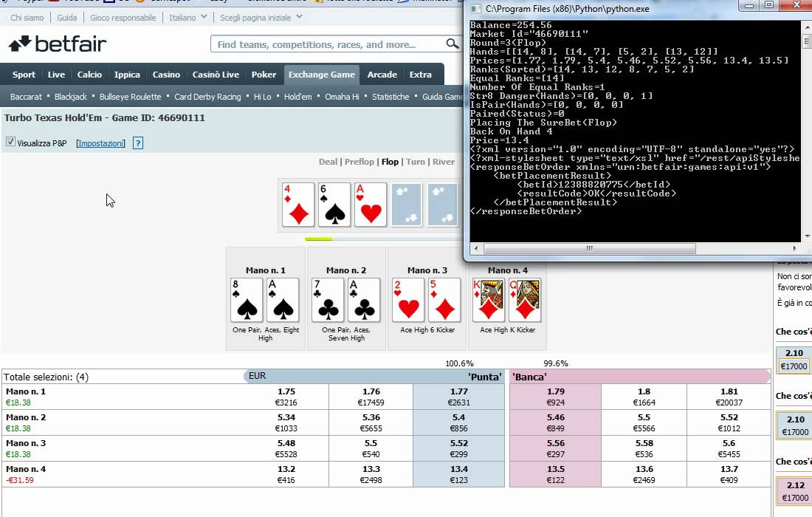Click the 4 of diamonds flop card
This screenshot has height=517, width=812.
298,205
